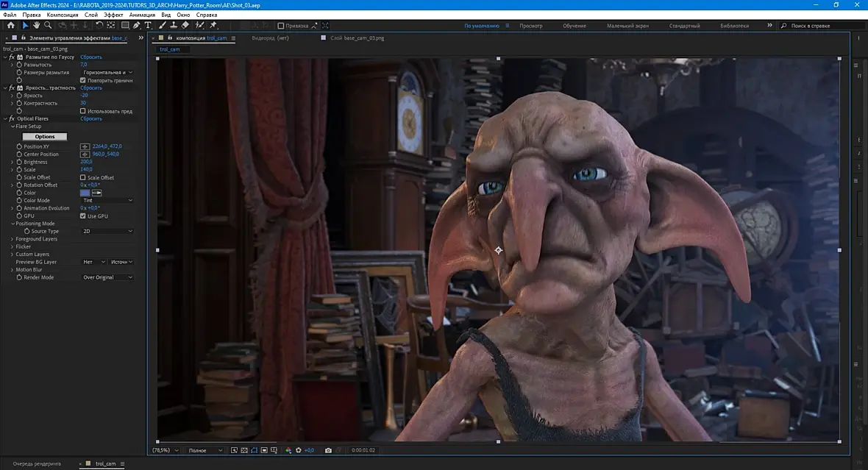This screenshot has width=868, height=470.
Task: Click the timecode 0:00:01:02
Action: coord(363,451)
